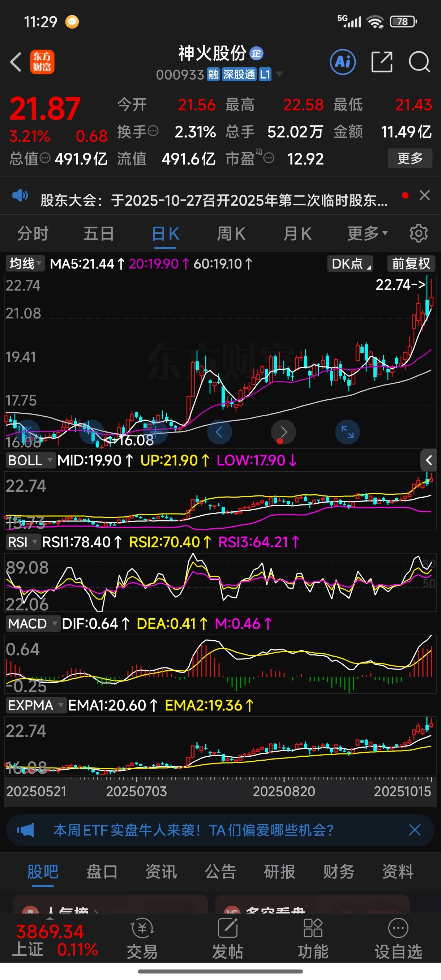This screenshot has width=441, height=980.
Task: Tap the 深股通 badge
Action: click(239, 74)
